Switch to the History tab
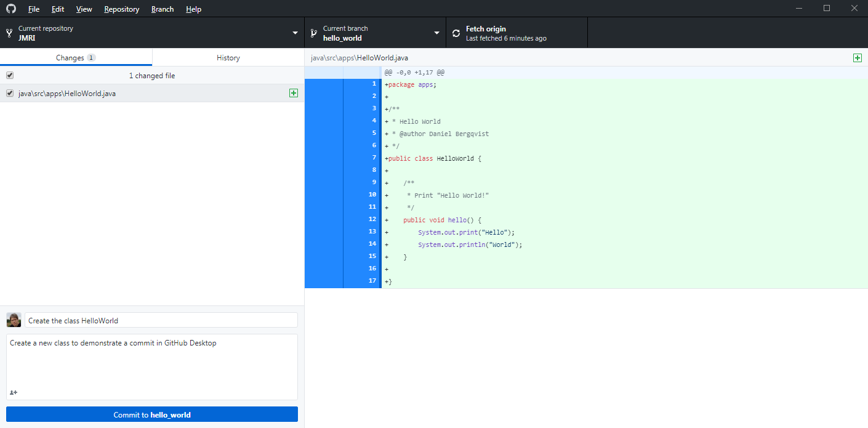868x428 pixels. (x=228, y=57)
